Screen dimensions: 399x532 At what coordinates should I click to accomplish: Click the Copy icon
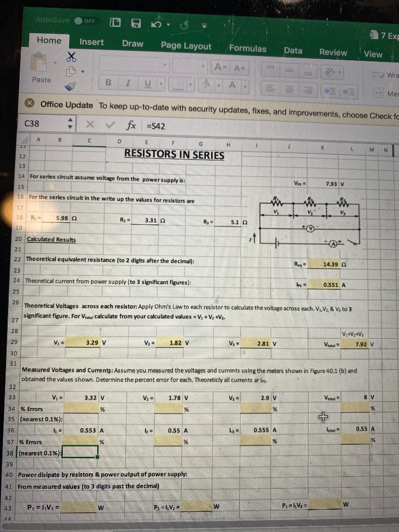click(70, 71)
